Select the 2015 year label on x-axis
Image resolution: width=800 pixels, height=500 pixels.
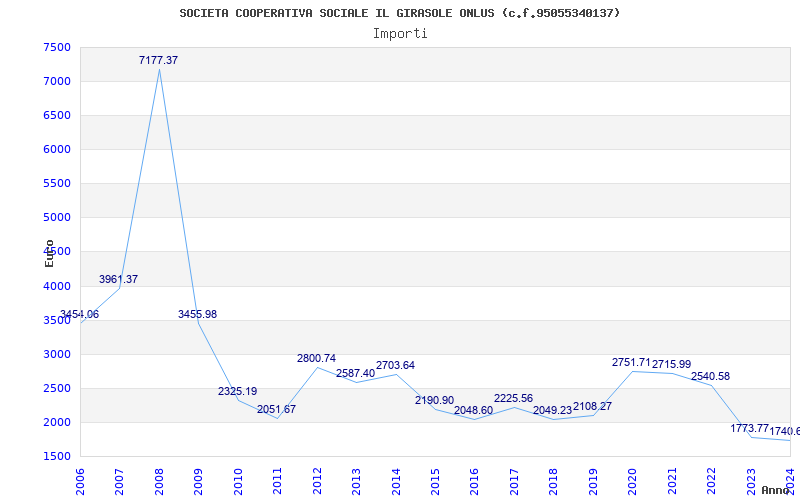pyautogui.click(x=435, y=480)
